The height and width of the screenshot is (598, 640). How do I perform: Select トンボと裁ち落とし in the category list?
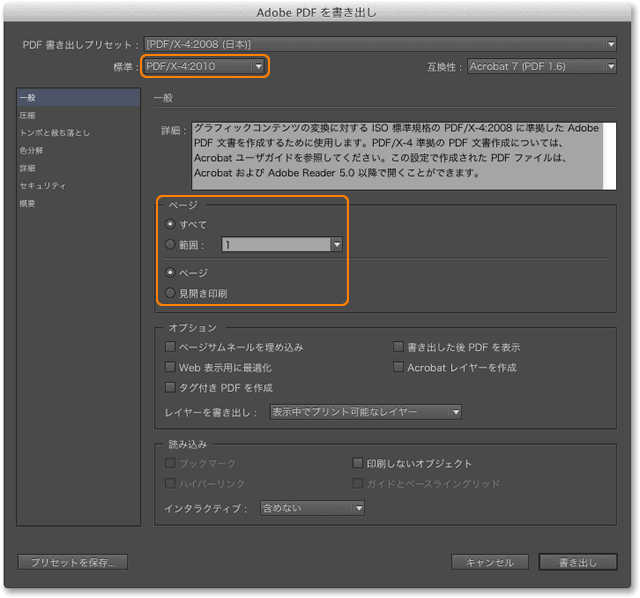(55, 133)
